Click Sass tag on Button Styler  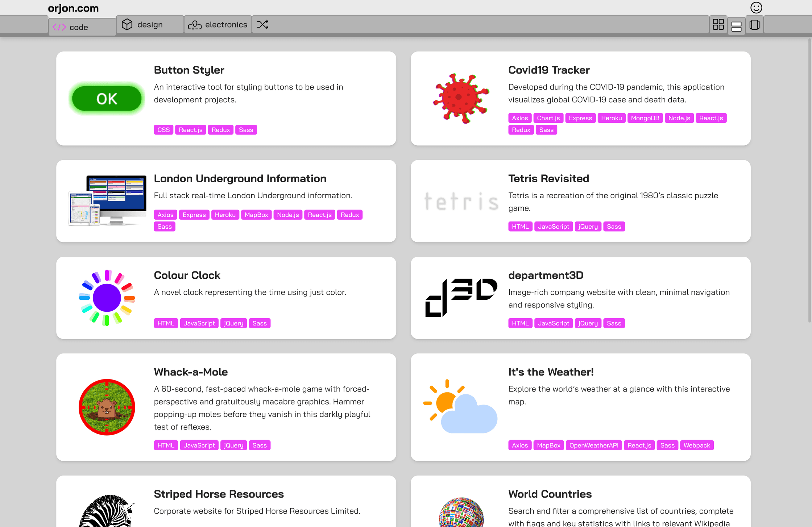(x=246, y=130)
